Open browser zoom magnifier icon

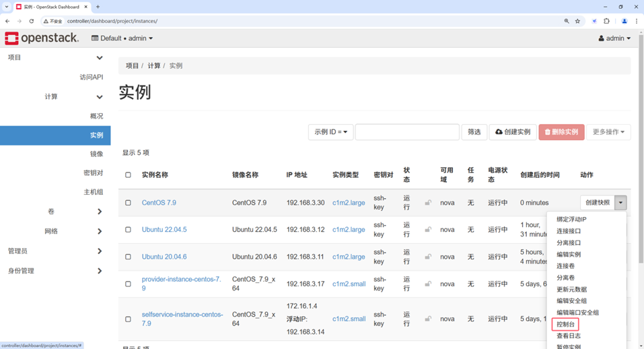coord(567,21)
